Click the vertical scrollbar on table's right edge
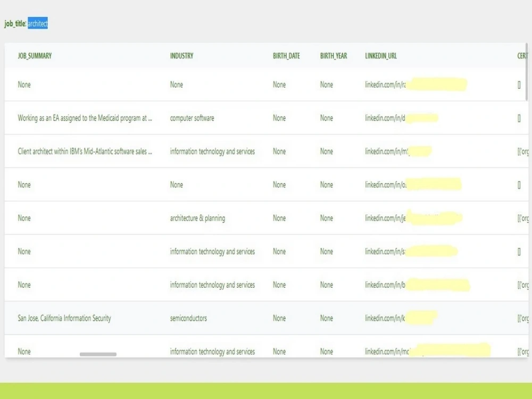532x399 pixels. (527, 72)
